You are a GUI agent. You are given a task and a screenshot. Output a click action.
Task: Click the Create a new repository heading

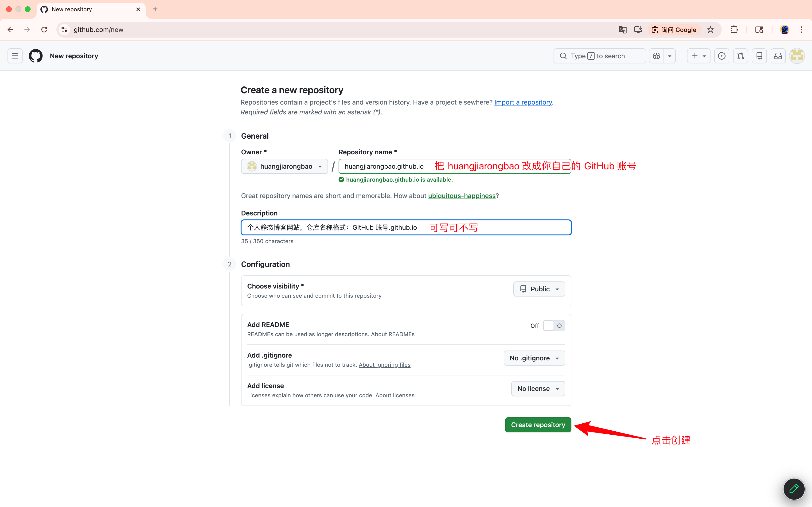point(292,90)
